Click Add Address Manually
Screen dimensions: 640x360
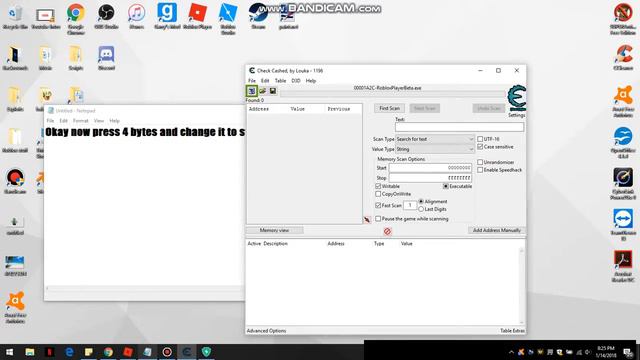[x=497, y=230]
